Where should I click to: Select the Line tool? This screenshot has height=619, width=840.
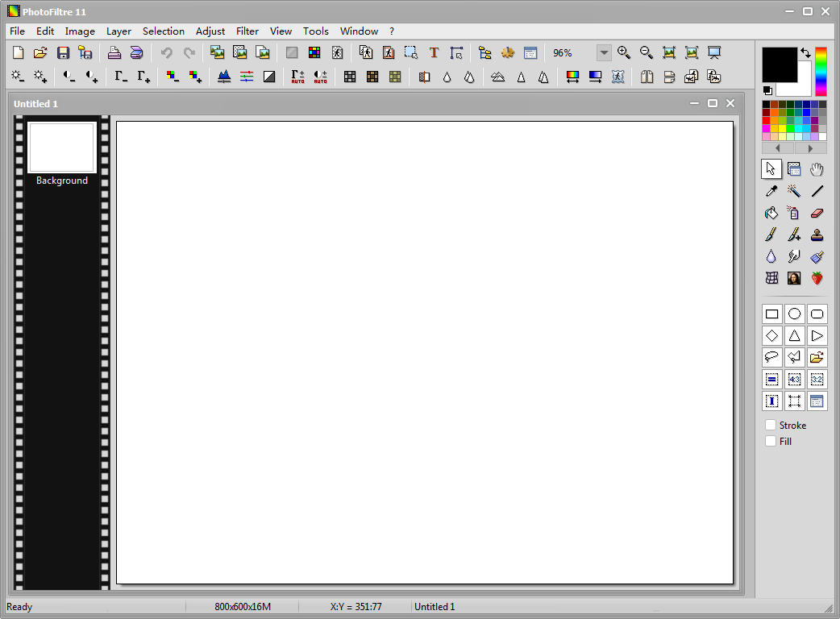click(817, 191)
